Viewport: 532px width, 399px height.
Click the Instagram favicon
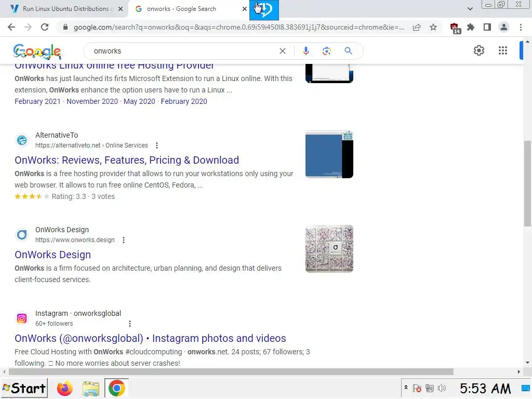coord(22,318)
